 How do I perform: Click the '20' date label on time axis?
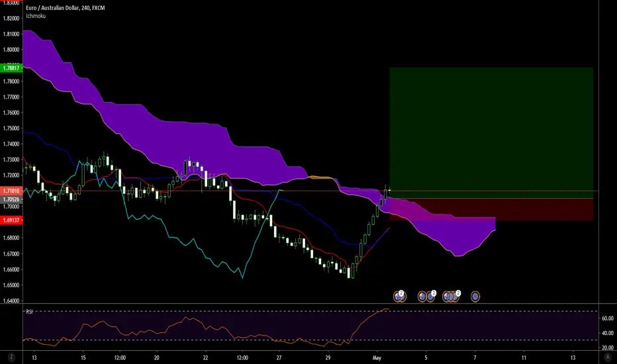157,357
